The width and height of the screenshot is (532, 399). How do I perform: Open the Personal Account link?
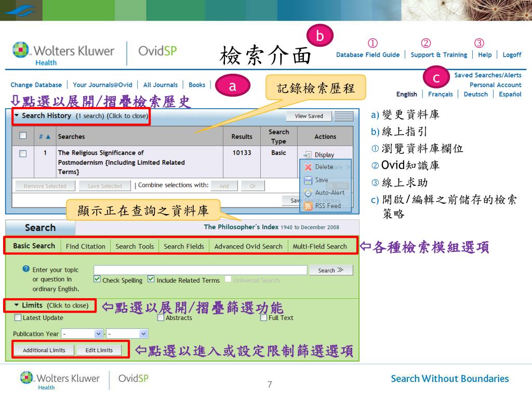click(495, 85)
